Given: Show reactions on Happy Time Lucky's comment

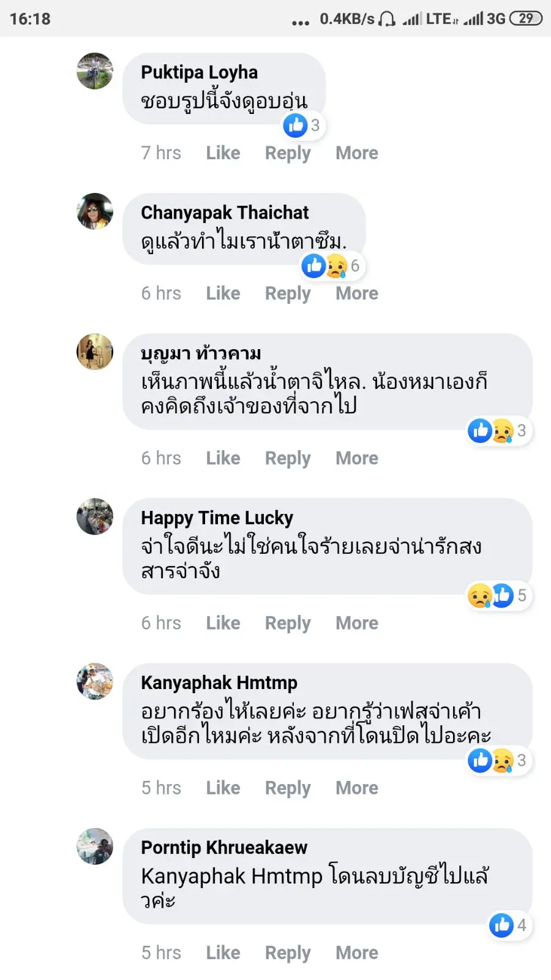Looking at the screenshot, I should coord(498,595).
